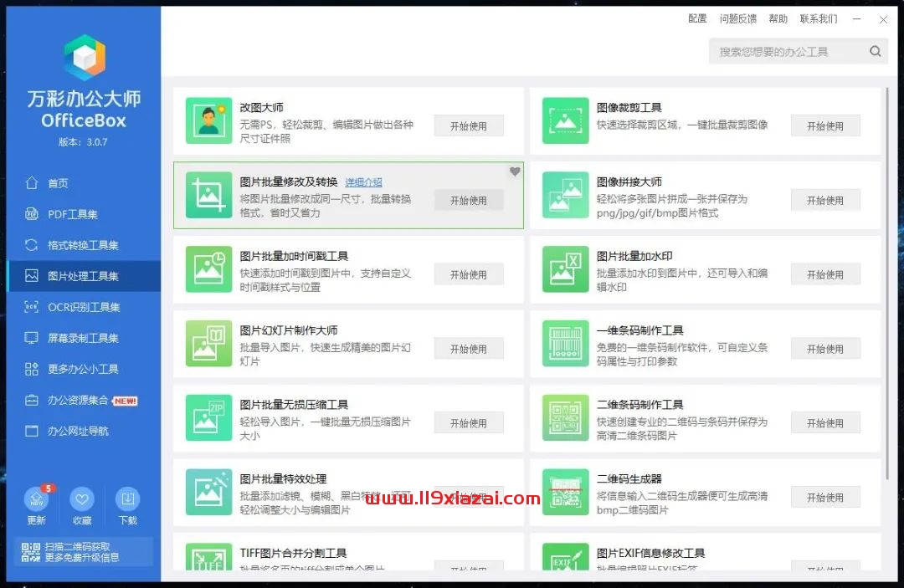Click the 图片批量加时间戳工具 icon

(x=208, y=269)
